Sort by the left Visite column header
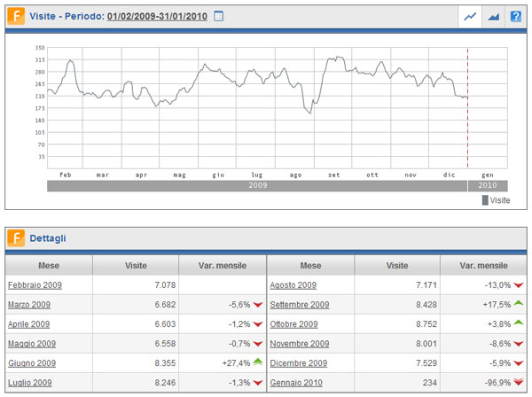This screenshot has height=397, width=532. 136,265
